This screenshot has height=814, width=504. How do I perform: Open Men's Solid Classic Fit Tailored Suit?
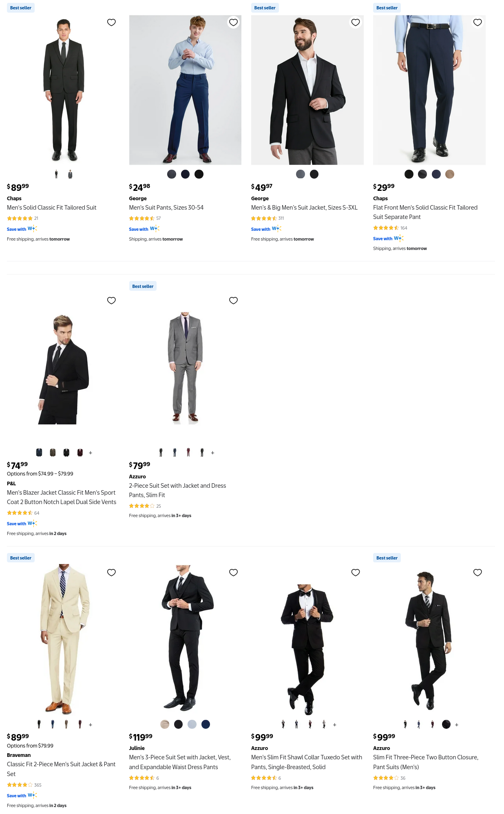click(52, 208)
